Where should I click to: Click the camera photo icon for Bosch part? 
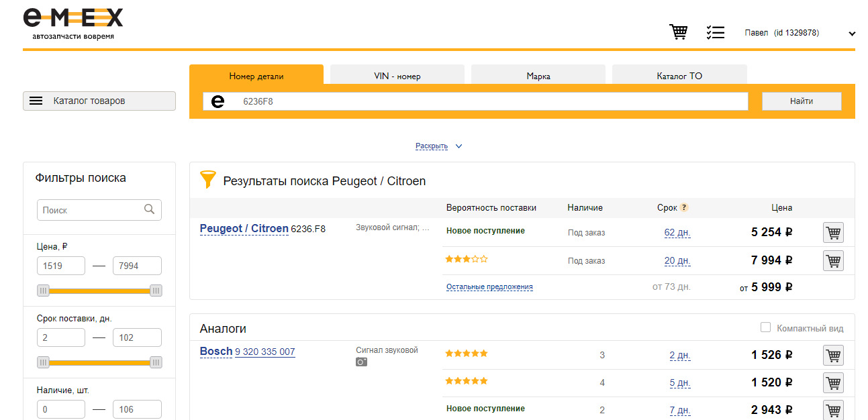coord(361,362)
